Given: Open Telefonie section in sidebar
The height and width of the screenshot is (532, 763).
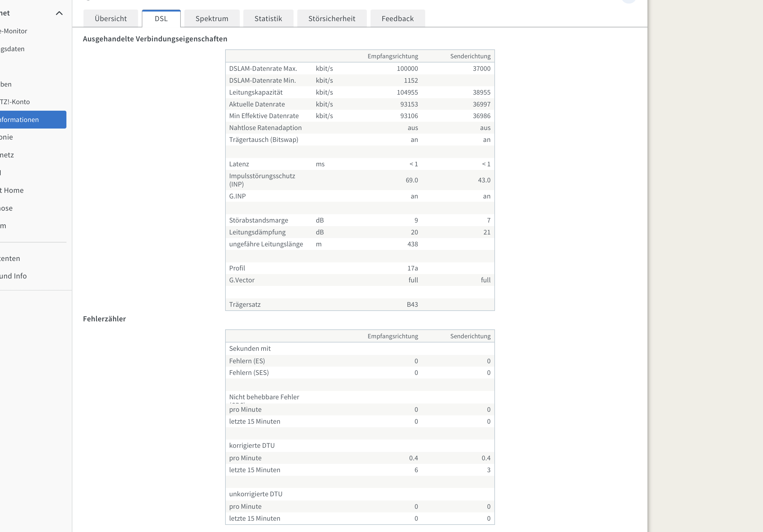Looking at the screenshot, I should [x=7, y=137].
